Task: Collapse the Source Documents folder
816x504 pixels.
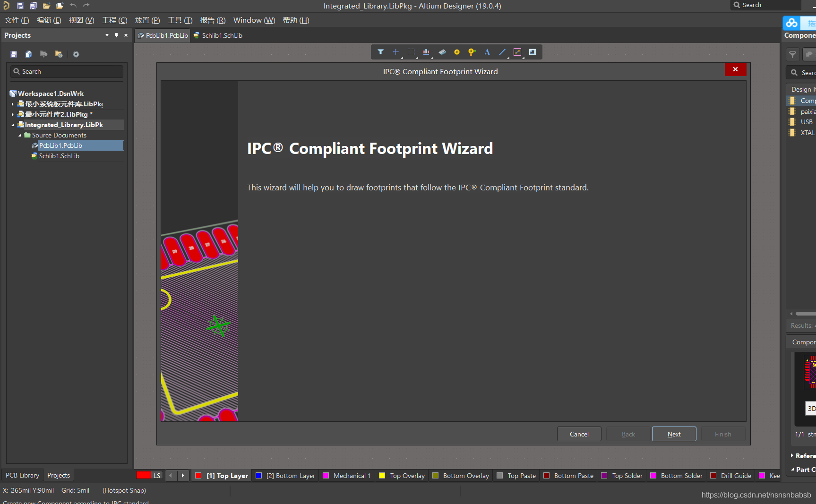Action: click(x=20, y=135)
